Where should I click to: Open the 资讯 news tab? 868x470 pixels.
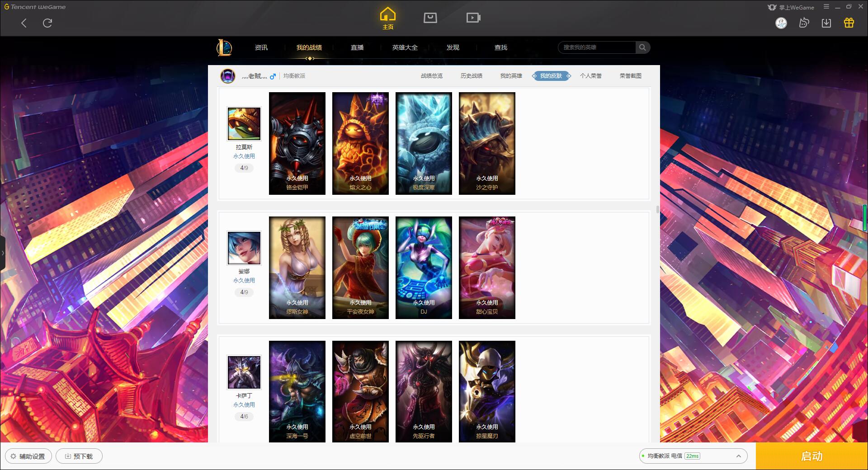click(261, 47)
